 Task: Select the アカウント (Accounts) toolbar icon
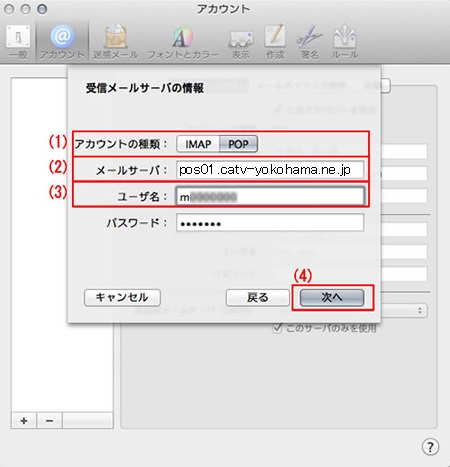[x=62, y=42]
